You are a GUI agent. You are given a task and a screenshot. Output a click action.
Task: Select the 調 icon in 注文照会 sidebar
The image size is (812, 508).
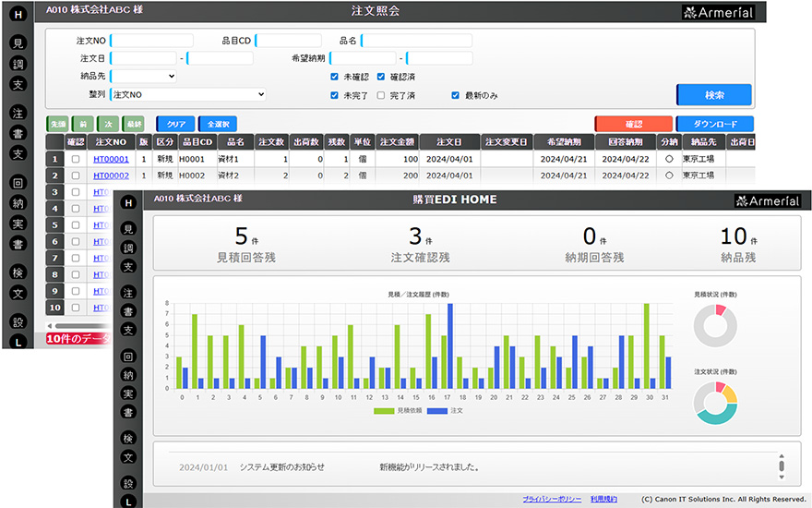click(18, 65)
